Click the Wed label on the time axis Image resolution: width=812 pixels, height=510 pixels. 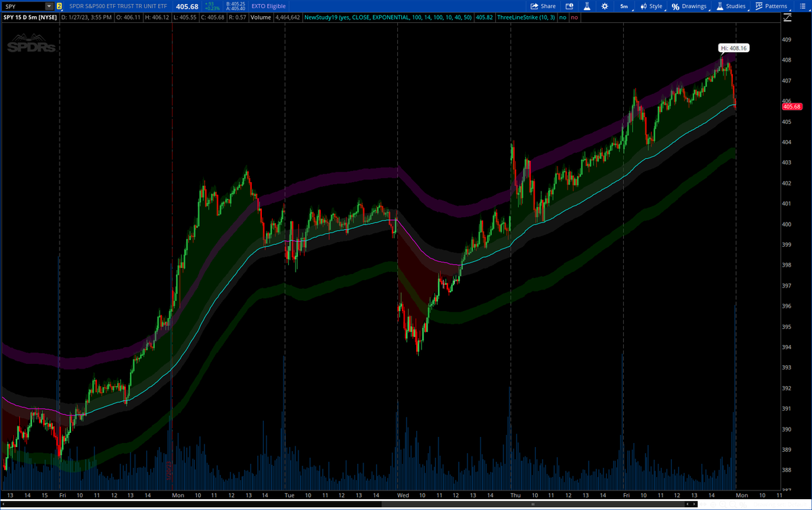403,495
